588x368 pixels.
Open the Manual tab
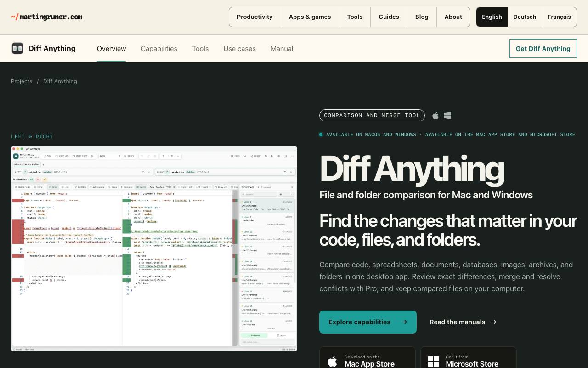point(282,48)
